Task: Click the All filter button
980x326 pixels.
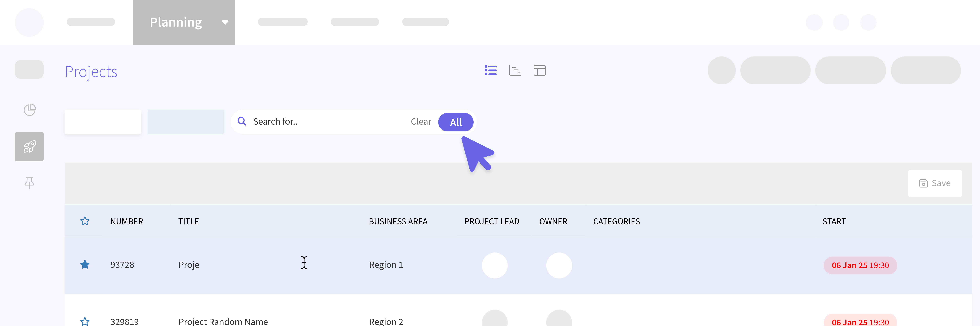Action: click(x=455, y=122)
